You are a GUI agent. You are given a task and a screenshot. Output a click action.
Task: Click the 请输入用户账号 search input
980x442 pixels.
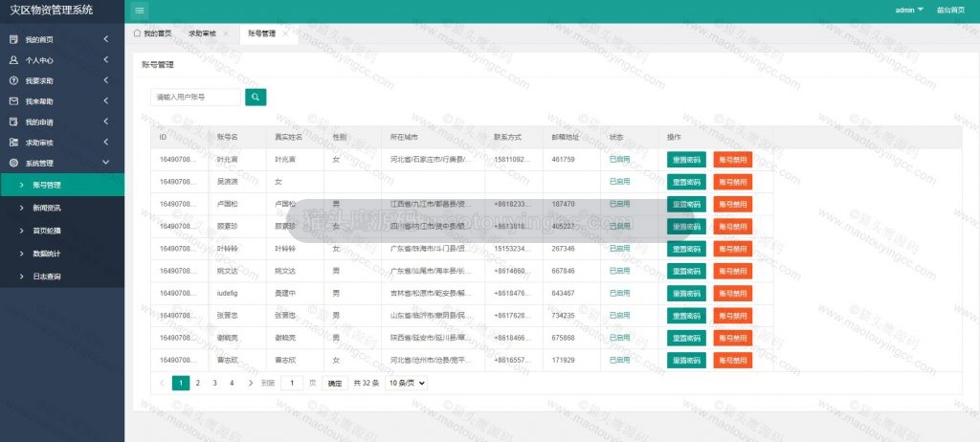[195, 97]
